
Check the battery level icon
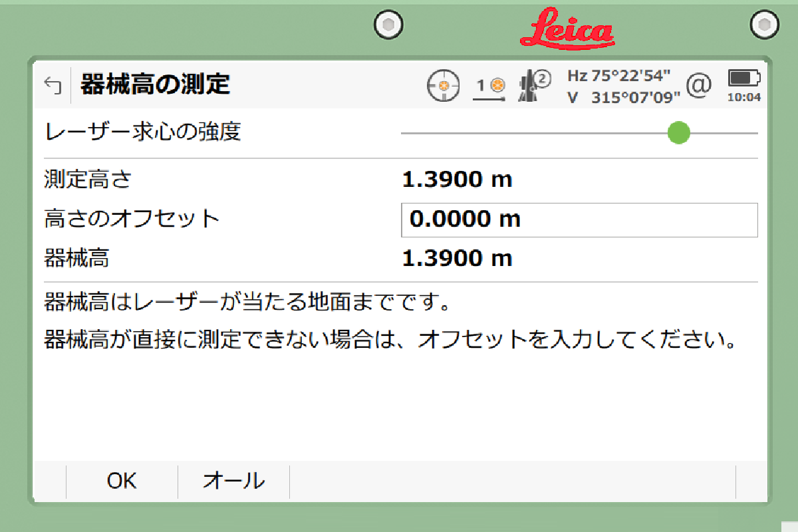(743, 79)
